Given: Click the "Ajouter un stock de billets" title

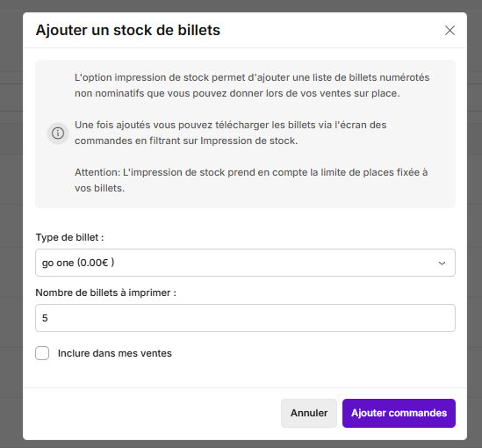Looking at the screenshot, I should pos(128,30).
